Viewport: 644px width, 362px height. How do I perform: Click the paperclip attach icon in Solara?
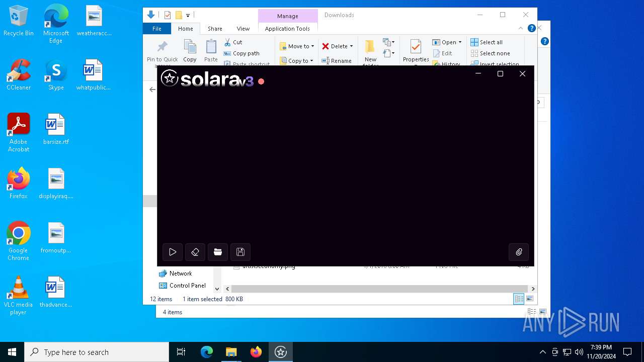pyautogui.click(x=519, y=252)
